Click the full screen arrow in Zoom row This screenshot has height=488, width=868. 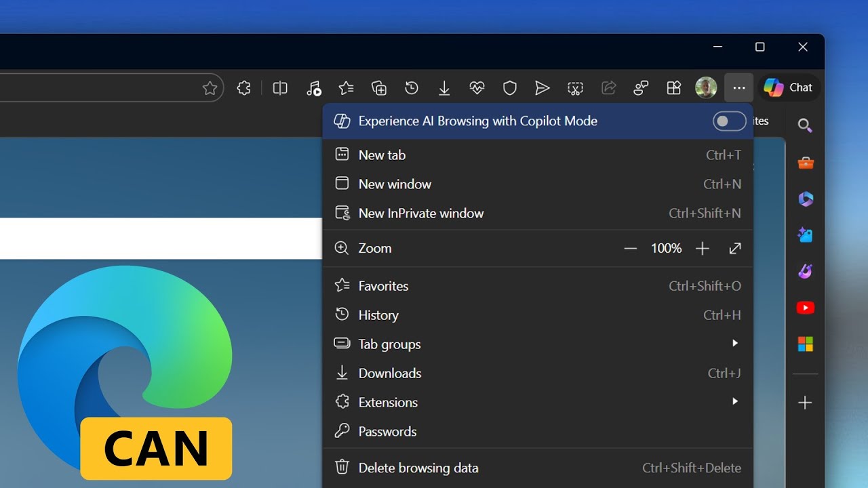735,249
